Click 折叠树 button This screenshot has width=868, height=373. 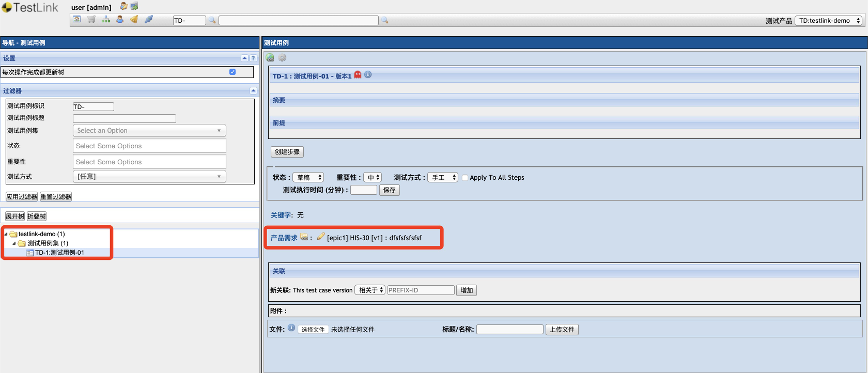tap(37, 216)
